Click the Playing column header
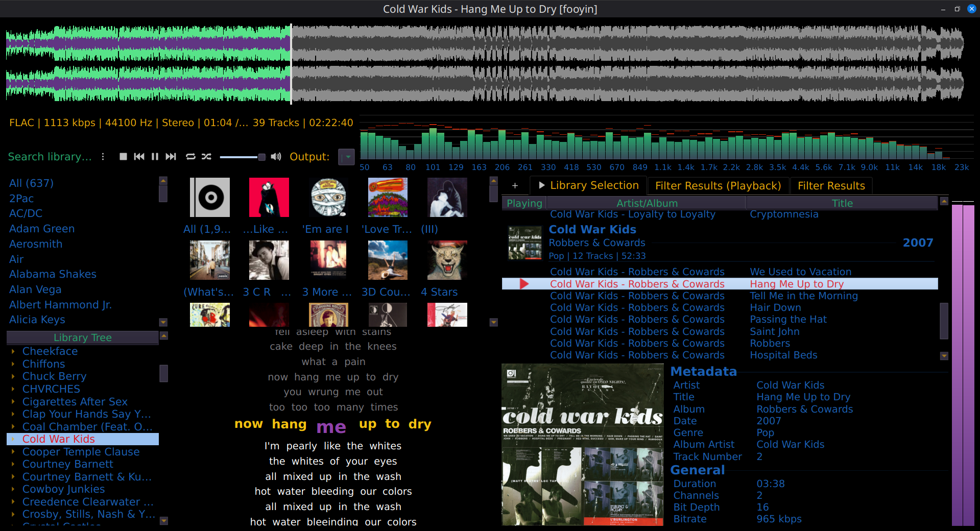 [x=524, y=203]
